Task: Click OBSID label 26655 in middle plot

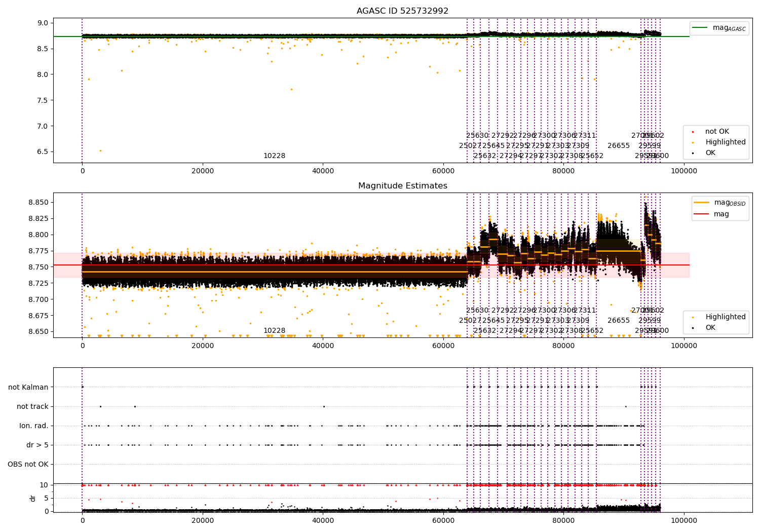Action: 619,321
